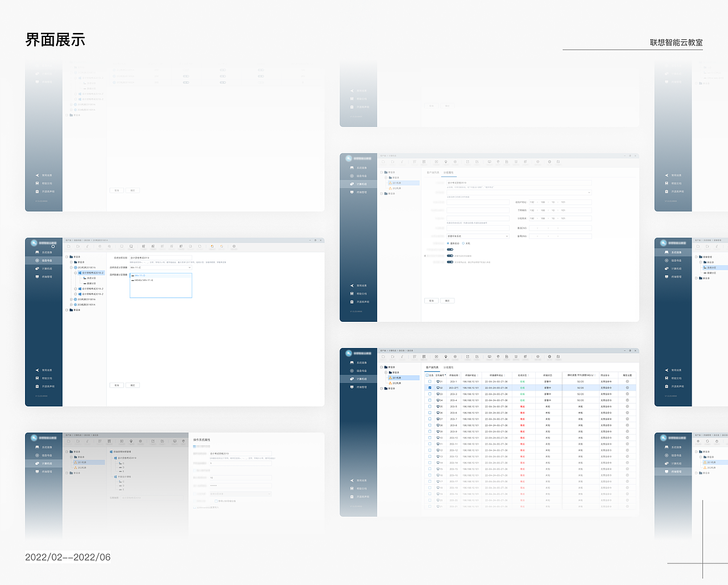
Task: Select 分组属性 tab in IP settings window
Action: (449, 172)
